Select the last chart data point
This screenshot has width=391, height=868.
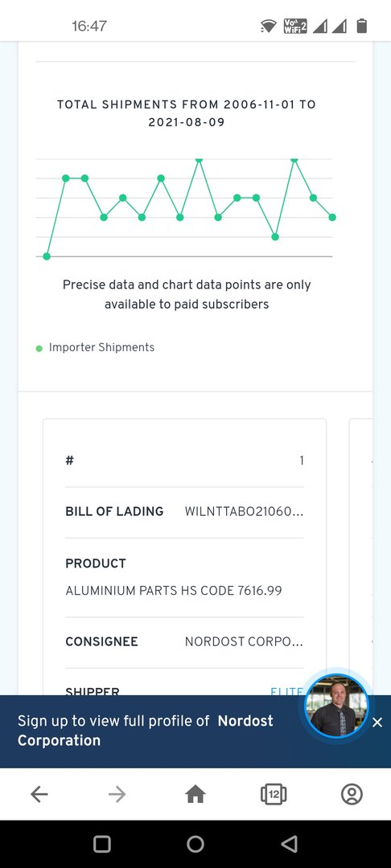click(x=332, y=217)
